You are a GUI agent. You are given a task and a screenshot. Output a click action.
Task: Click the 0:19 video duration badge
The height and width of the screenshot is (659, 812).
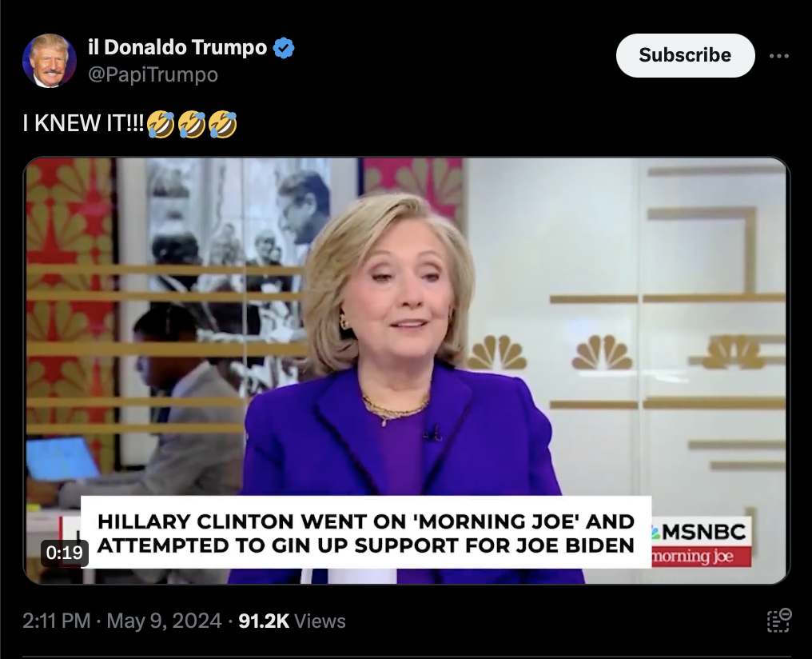pos(64,553)
